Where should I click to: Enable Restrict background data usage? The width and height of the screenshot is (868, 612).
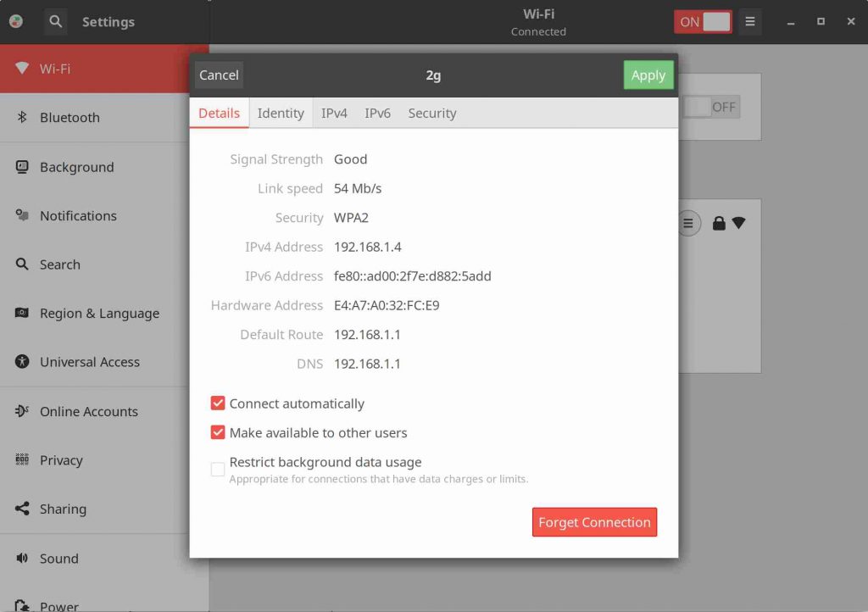point(218,468)
